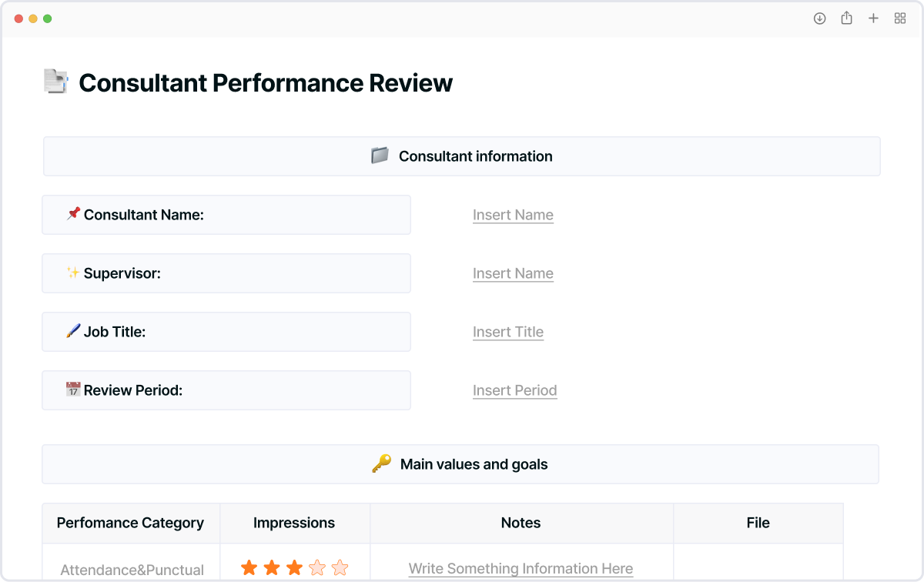Select the Insert Title placeholder for Job Title
Viewport: 924px width, 582px height.
[508, 332]
